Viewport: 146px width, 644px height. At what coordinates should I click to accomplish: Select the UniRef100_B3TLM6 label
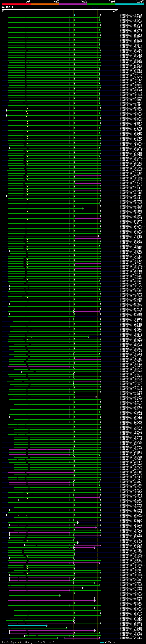point(131,58)
